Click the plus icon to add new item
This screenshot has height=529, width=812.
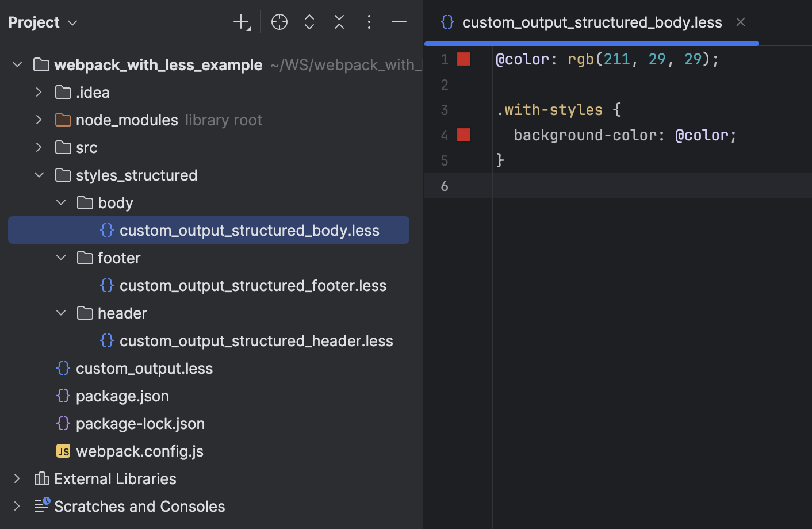click(x=240, y=22)
